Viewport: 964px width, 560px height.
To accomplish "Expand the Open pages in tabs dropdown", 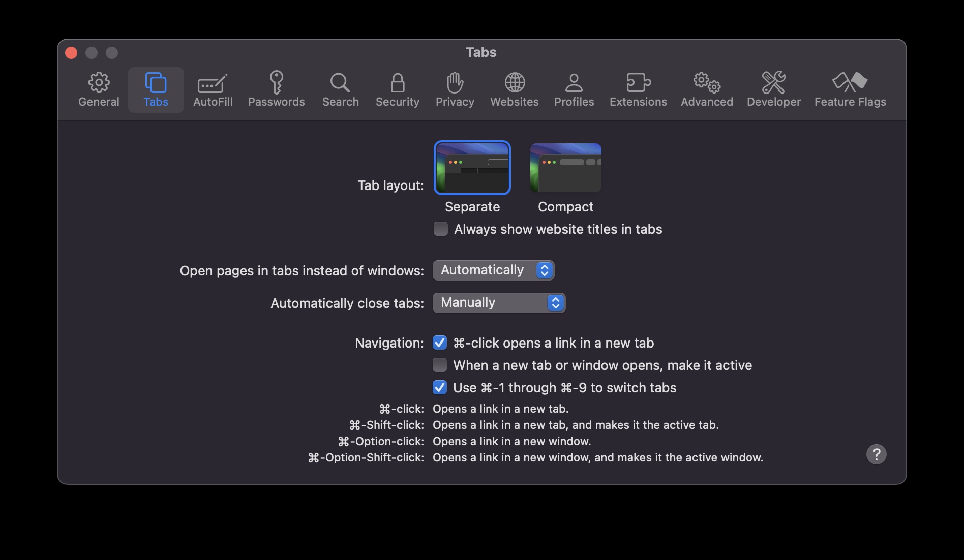I will (x=493, y=270).
